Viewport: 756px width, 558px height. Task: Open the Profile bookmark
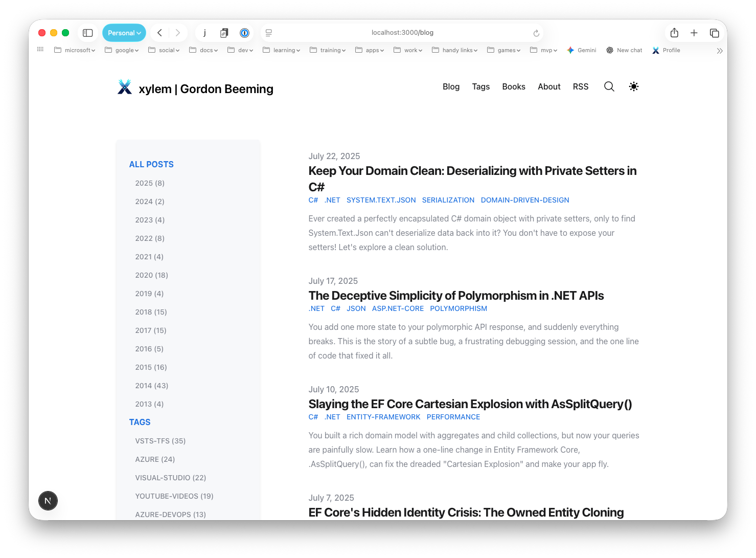point(666,50)
